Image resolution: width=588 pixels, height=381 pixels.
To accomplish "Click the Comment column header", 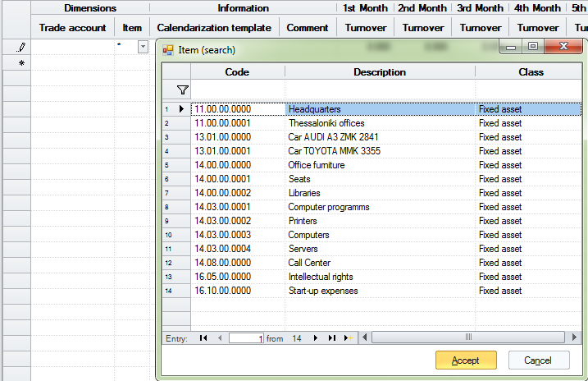I will click(x=308, y=28).
